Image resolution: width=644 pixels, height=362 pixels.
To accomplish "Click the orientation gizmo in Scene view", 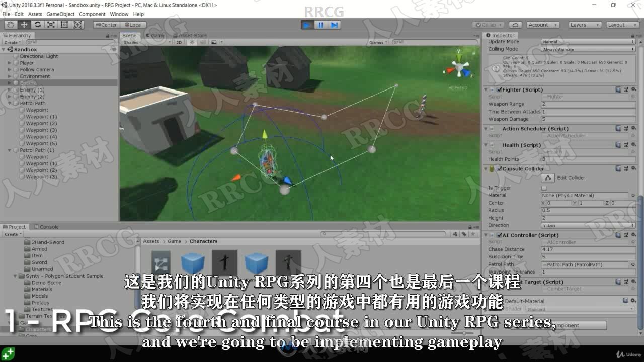I will click(459, 66).
